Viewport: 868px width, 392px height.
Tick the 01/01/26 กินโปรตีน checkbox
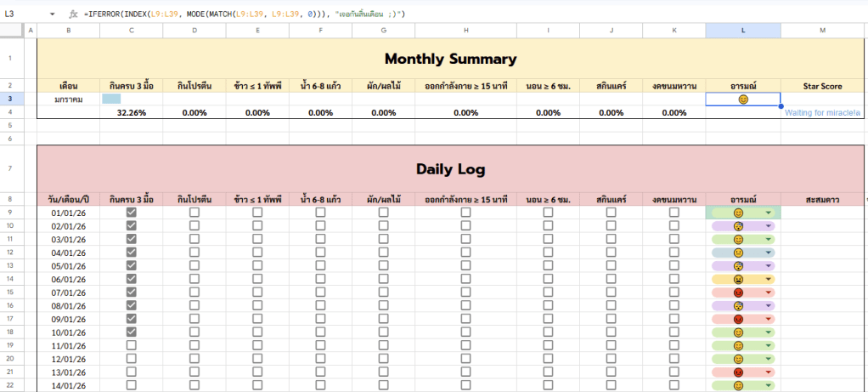194,213
